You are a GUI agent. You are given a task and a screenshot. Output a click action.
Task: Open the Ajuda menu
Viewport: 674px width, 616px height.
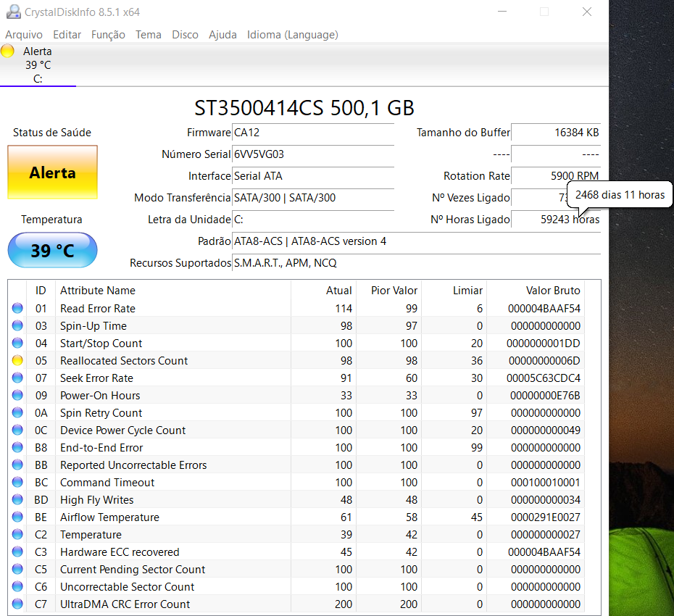[222, 34]
